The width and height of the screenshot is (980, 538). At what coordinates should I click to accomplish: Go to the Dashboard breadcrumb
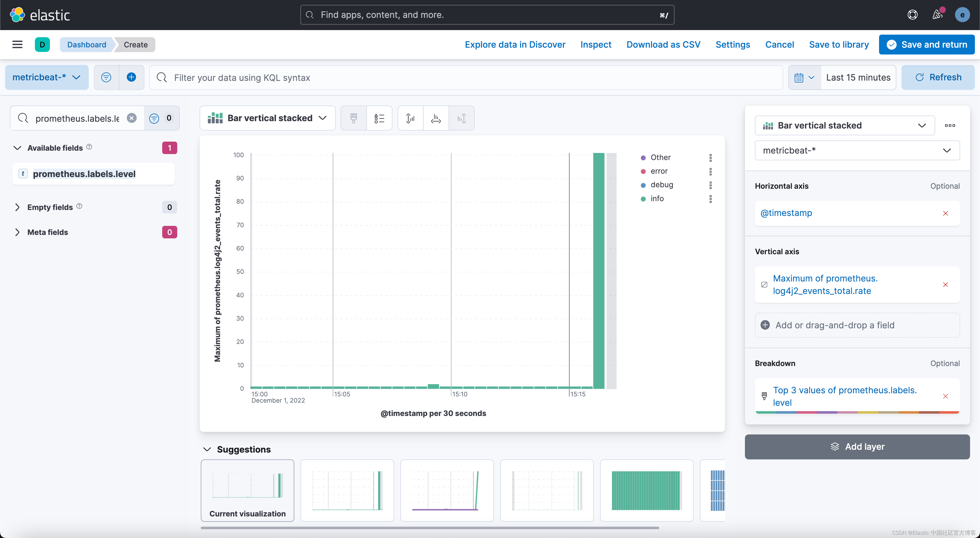87,45
